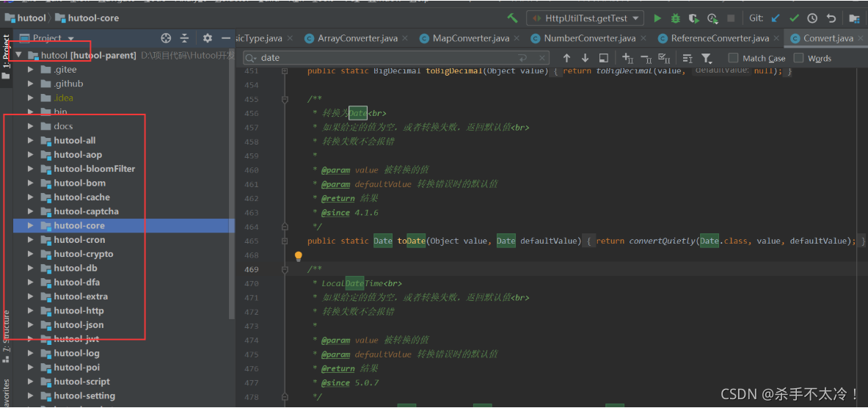Close the NumberConverter.java tab
Image resolution: width=868 pixels, height=408 pixels.
tap(643, 38)
